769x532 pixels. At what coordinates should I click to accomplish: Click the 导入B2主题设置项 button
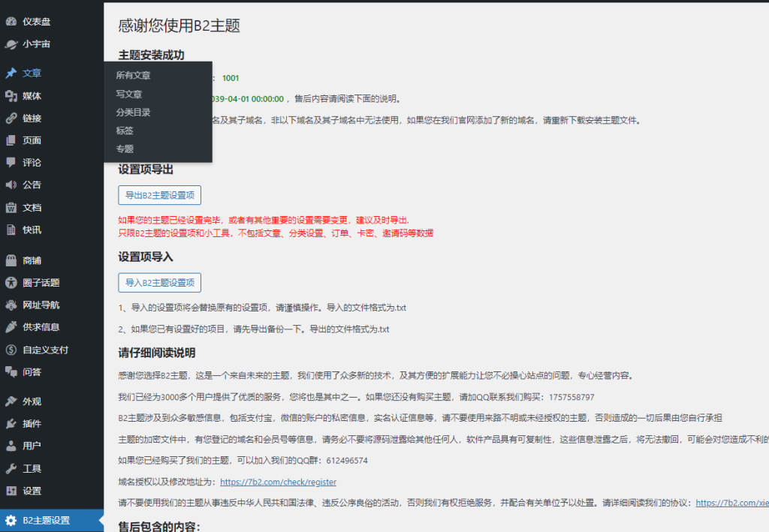(x=159, y=282)
